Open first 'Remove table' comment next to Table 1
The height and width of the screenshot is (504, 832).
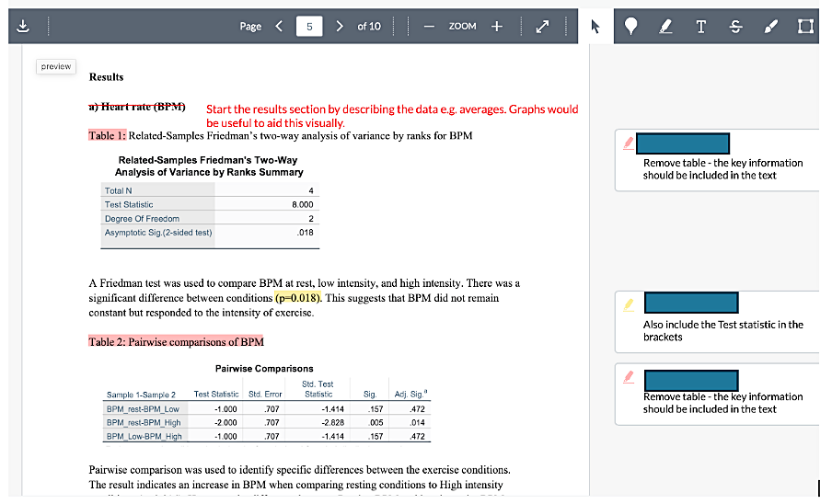(717, 160)
